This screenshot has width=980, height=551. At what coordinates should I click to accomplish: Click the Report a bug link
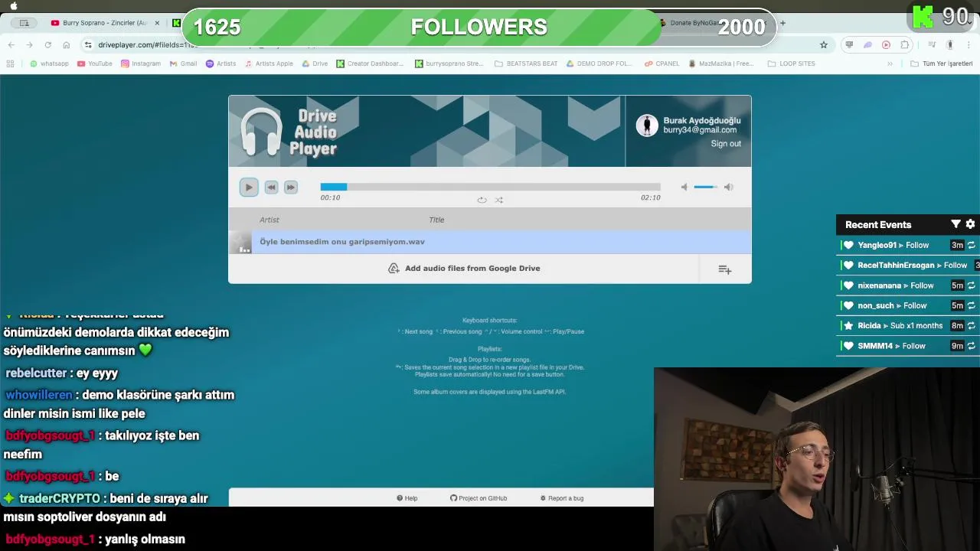tap(562, 498)
